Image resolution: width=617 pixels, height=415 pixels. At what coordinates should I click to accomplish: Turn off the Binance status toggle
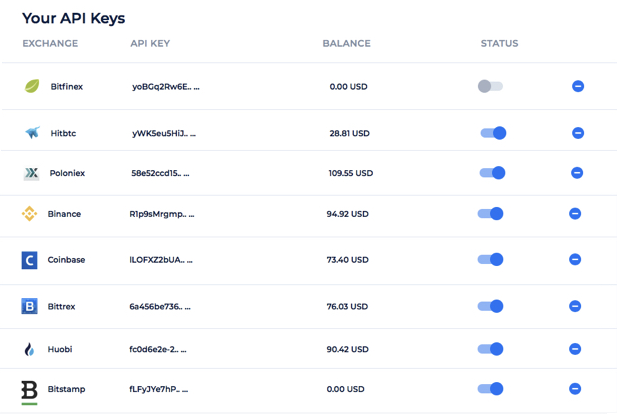(490, 213)
